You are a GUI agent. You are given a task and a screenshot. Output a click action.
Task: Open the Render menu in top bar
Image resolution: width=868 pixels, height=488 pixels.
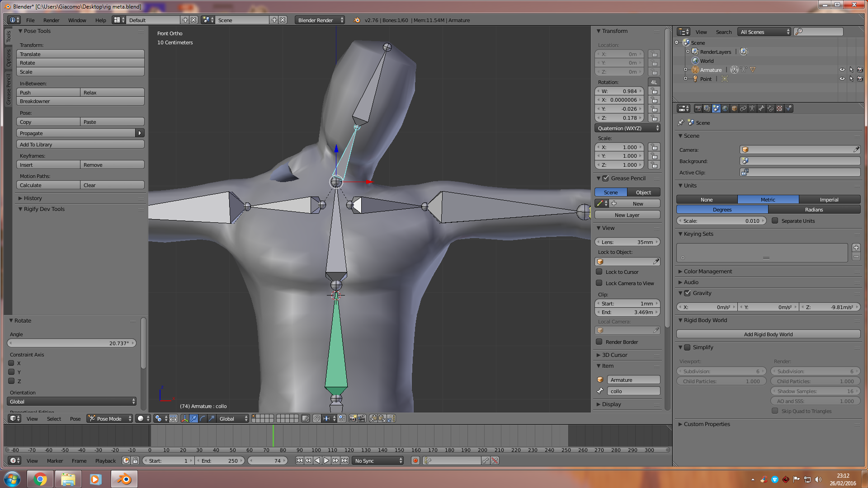51,20
